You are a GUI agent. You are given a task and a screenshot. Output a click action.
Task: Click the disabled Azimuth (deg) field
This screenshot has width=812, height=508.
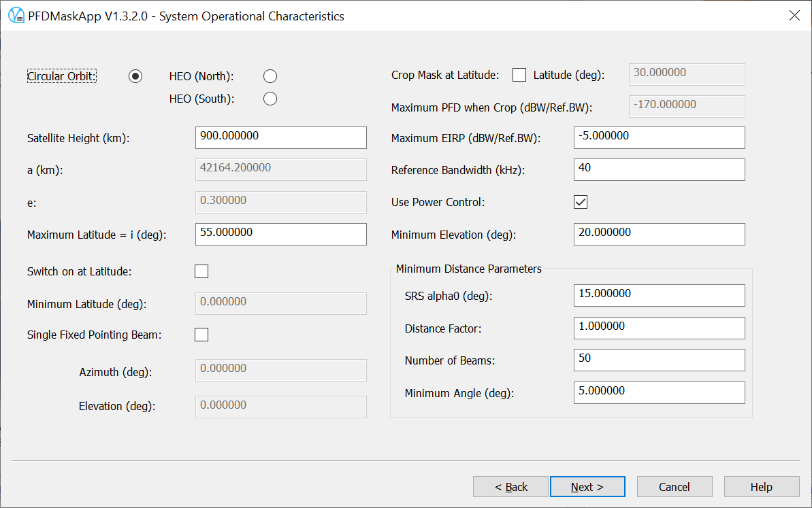tap(280, 371)
